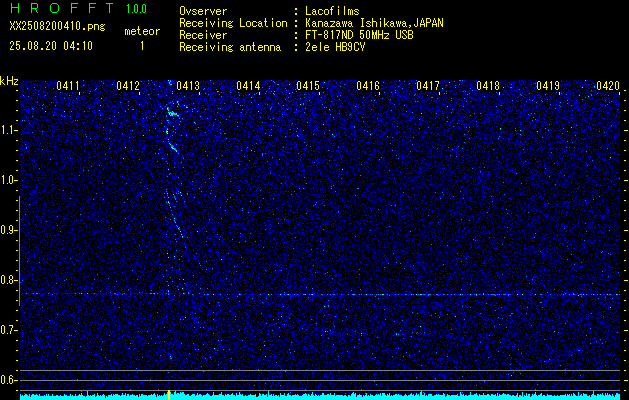Click the vertical gray frequency range bar

click(x=19, y=251)
